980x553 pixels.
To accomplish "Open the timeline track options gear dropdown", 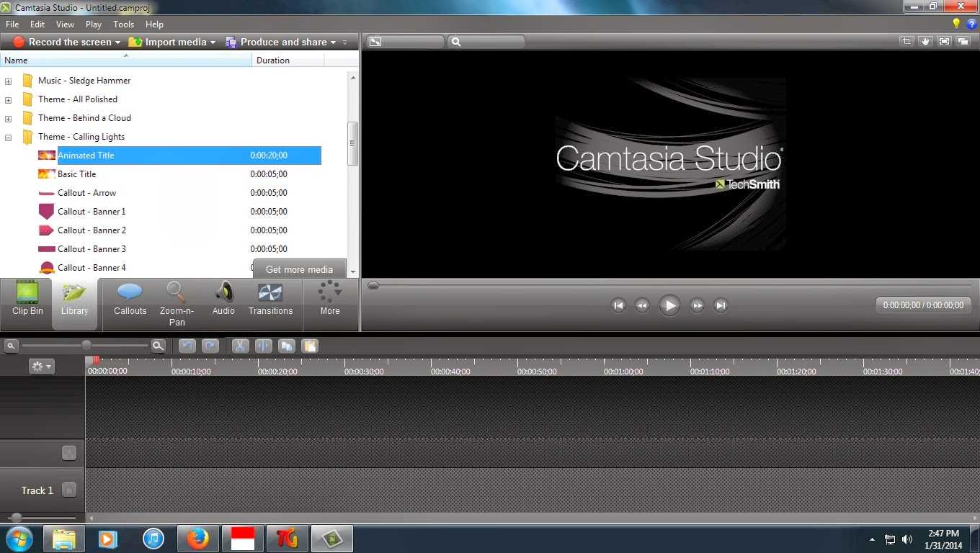I will (41, 367).
